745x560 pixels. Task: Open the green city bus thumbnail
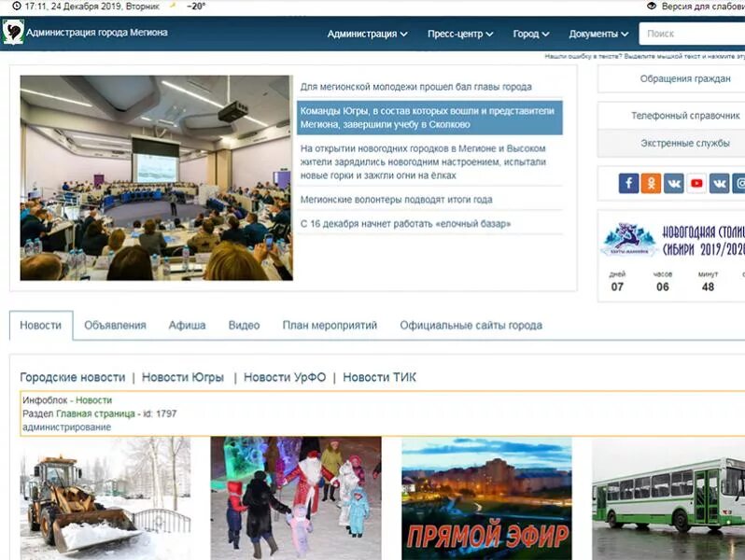click(x=668, y=498)
